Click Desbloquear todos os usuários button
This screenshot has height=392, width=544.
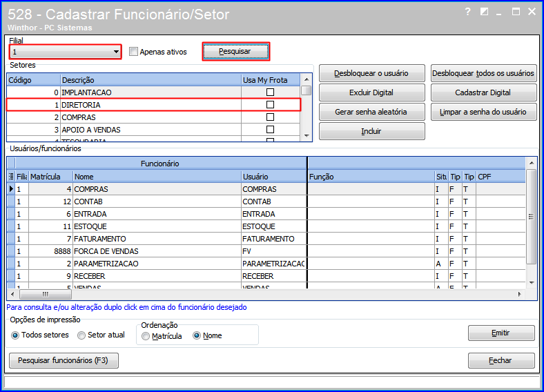(x=483, y=73)
